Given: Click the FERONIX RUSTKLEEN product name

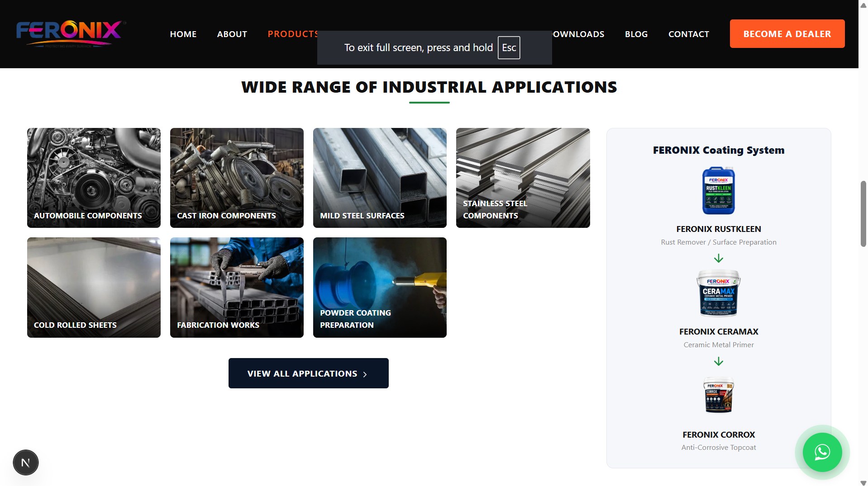Looking at the screenshot, I should (x=719, y=229).
